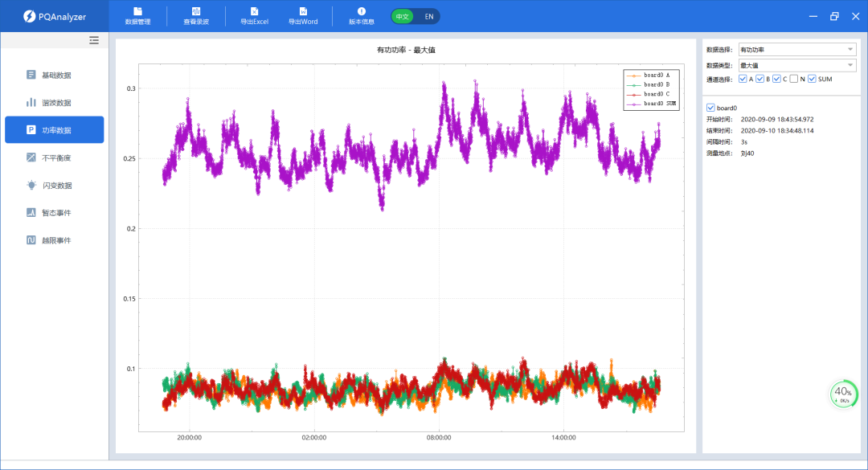Open the 不平衡度 unbalance page
868x470 pixels.
click(x=55, y=157)
